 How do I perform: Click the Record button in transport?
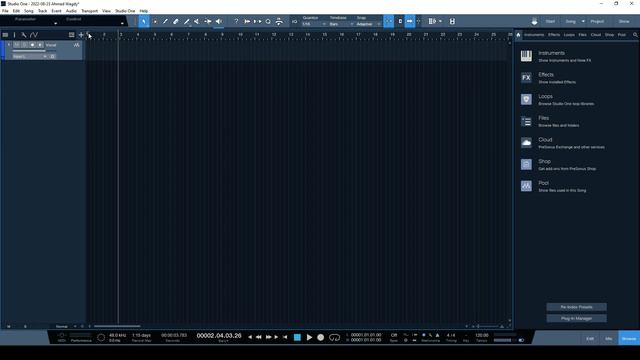(x=321, y=337)
